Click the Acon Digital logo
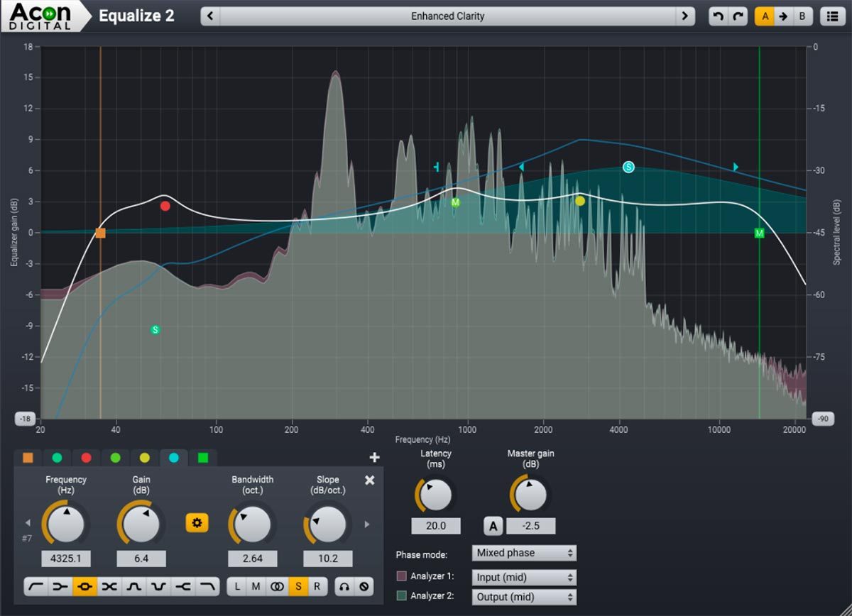 40,16
